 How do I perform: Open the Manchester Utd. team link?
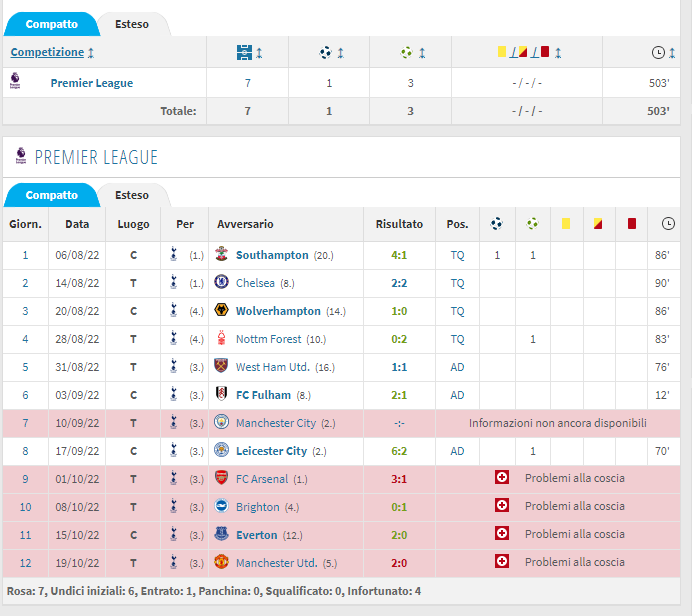point(277,563)
